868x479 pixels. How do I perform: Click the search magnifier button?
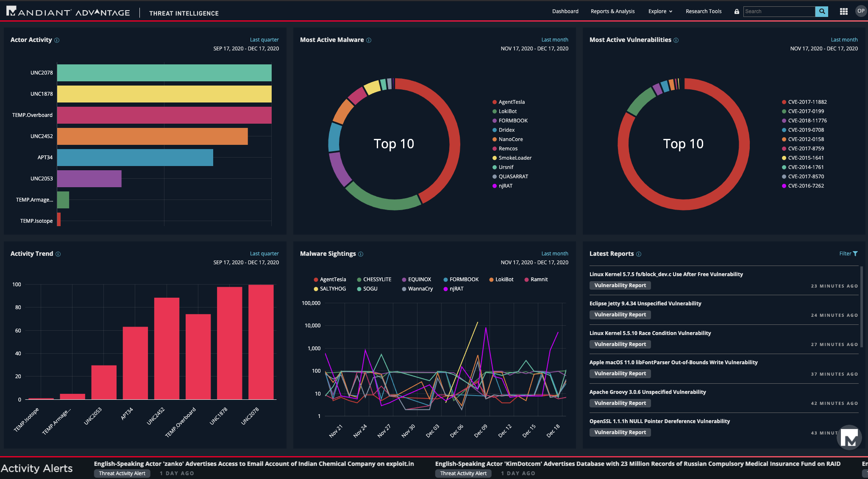[822, 11]
